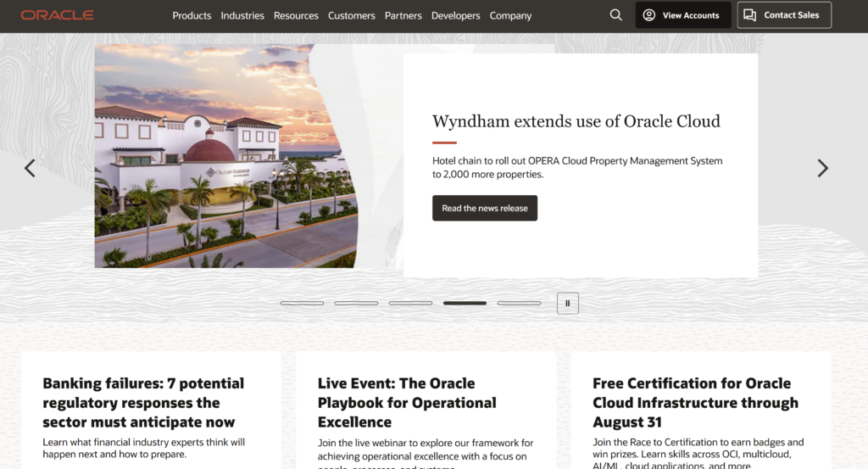The image size is (868, 469).
Task: Click the View Accounts button
Action: coord(682,15)
